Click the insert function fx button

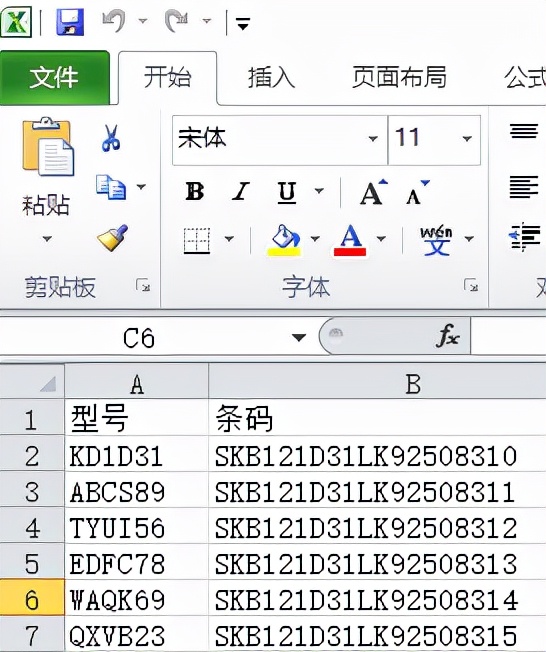click(448, 336)
